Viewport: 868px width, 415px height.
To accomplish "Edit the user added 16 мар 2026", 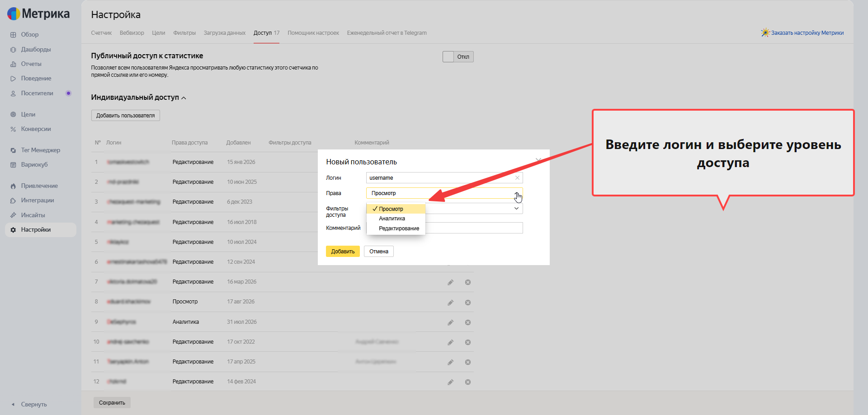I will [451, 282].
